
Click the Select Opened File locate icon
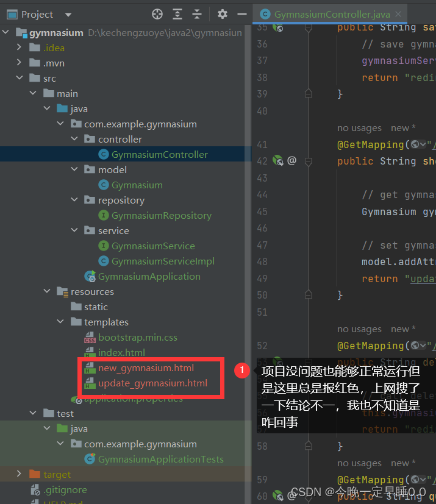[x=157, y=14]
